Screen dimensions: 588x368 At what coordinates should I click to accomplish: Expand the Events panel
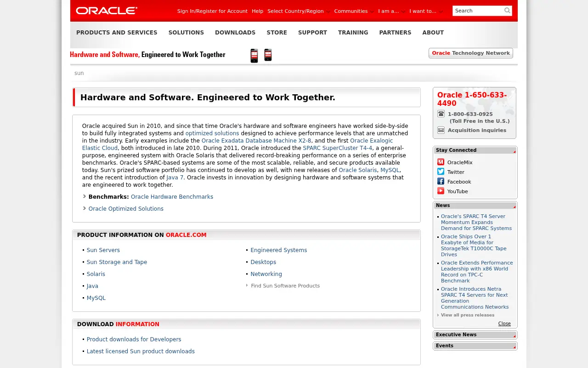click(475, 345)
